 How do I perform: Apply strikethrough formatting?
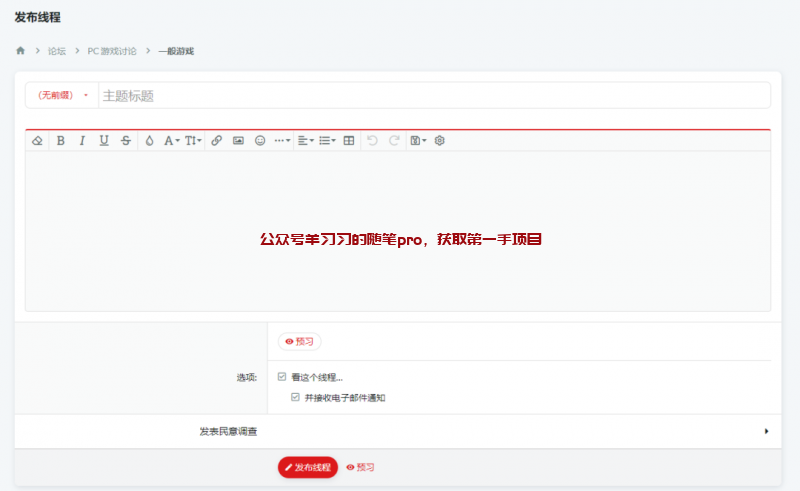pos(125,141)
